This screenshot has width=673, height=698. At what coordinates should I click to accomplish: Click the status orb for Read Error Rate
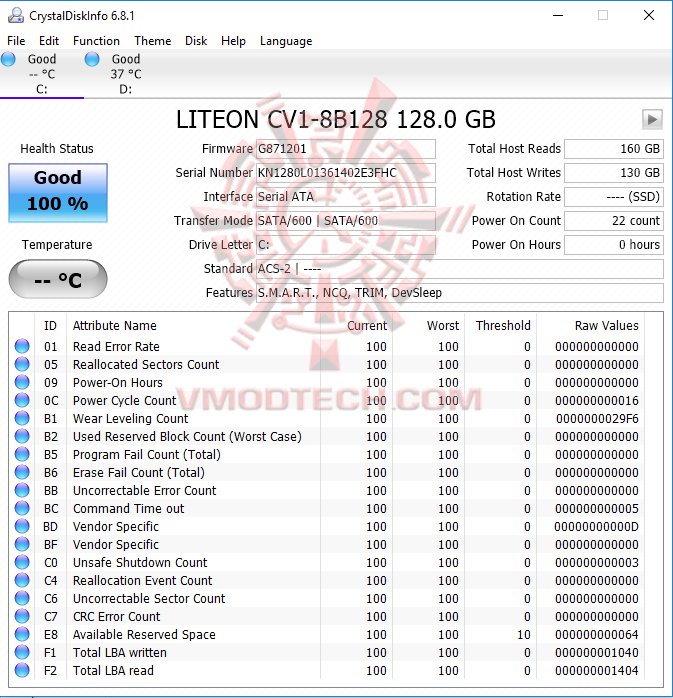point(22,346)
